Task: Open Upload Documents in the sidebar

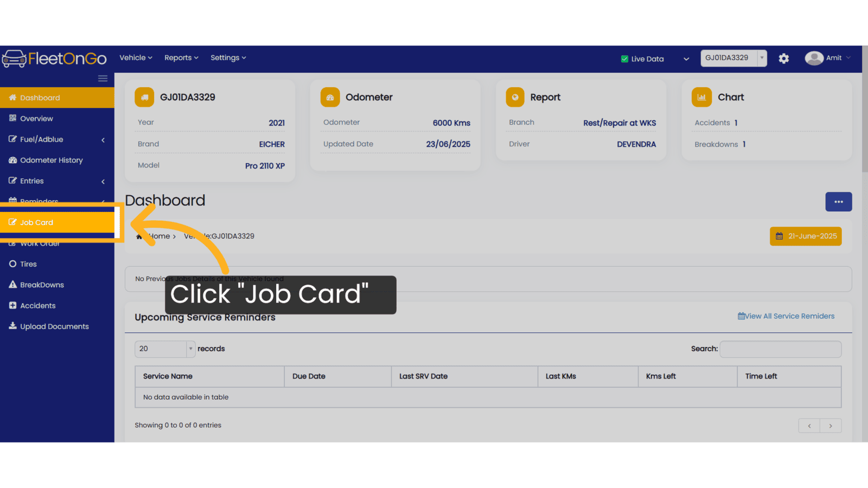Action: pyautogui.click(x=57, y=326)
